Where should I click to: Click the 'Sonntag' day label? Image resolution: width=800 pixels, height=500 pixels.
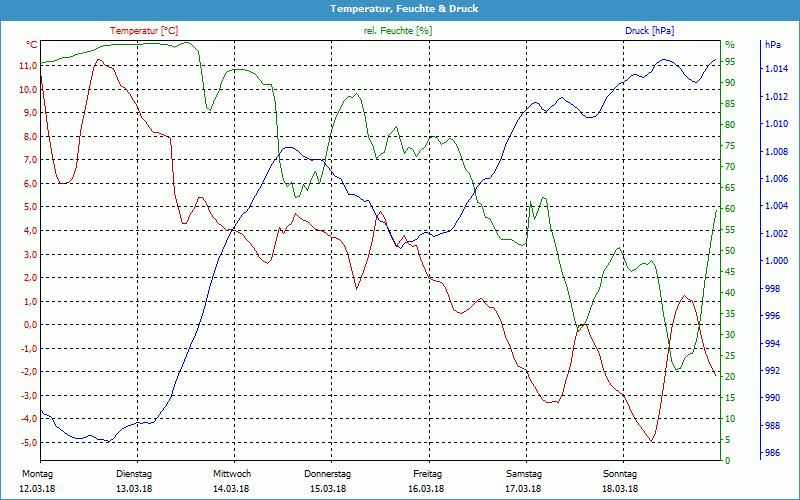[620, 474]
